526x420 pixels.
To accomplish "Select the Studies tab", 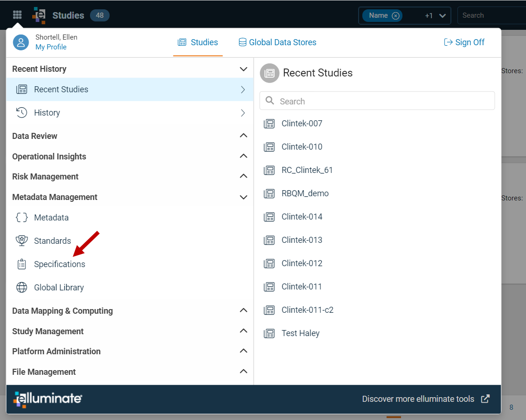I will 198,42.
